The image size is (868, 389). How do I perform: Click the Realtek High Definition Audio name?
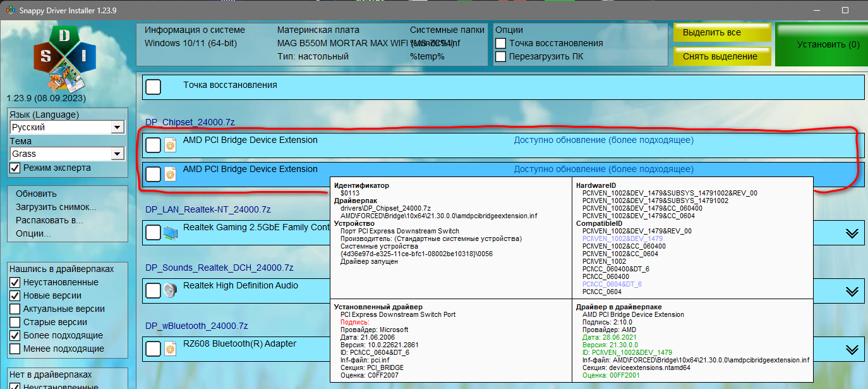click(x=241, y=286)
